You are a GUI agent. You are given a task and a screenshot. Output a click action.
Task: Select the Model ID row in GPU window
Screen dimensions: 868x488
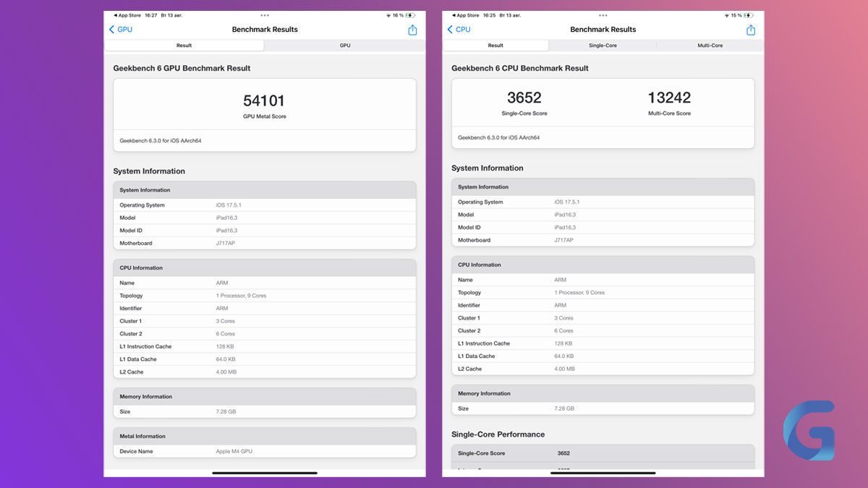pyautogui.click(x=265, y=231)
